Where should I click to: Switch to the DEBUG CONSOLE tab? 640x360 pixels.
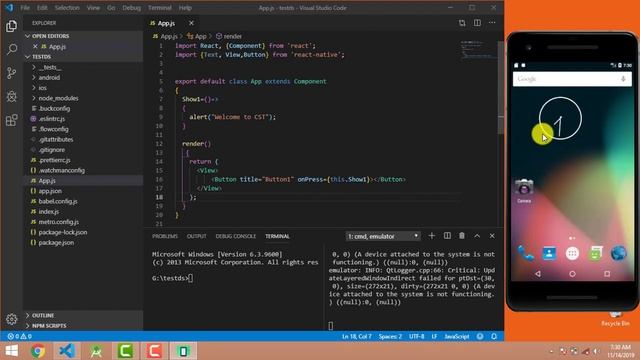[x=236, y=236]
